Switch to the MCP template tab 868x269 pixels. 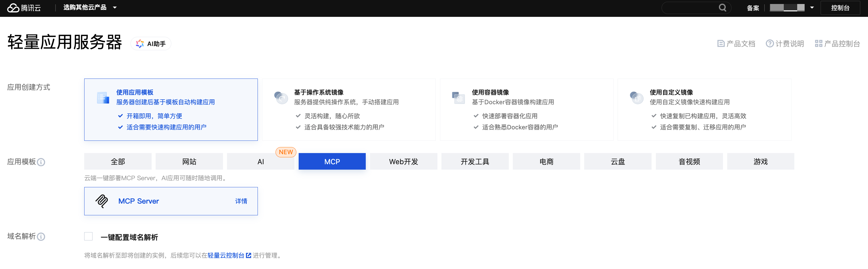tap(332, 161)
